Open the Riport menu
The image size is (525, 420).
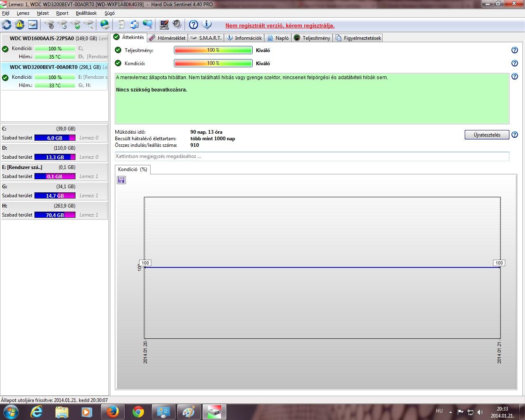click(x=62, y=13)
